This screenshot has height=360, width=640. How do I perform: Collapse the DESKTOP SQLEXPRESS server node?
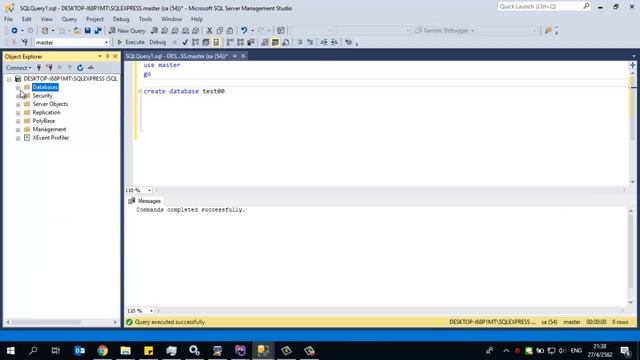pos(9,79)
